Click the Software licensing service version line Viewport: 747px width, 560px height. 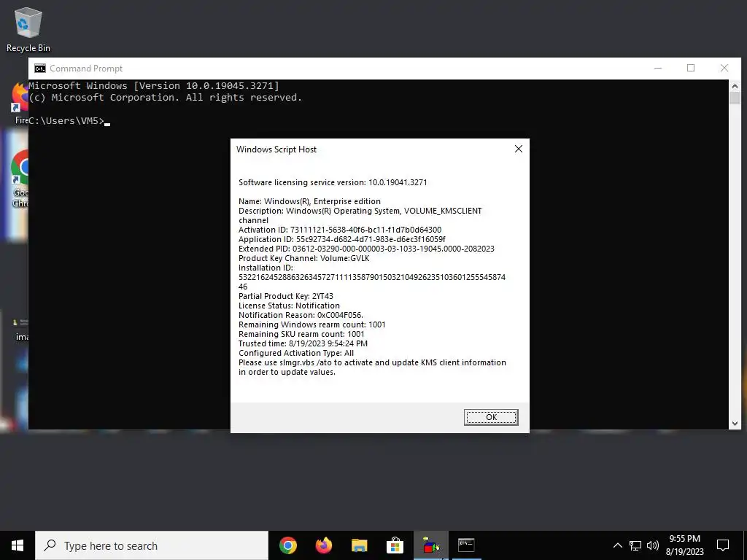333,182
